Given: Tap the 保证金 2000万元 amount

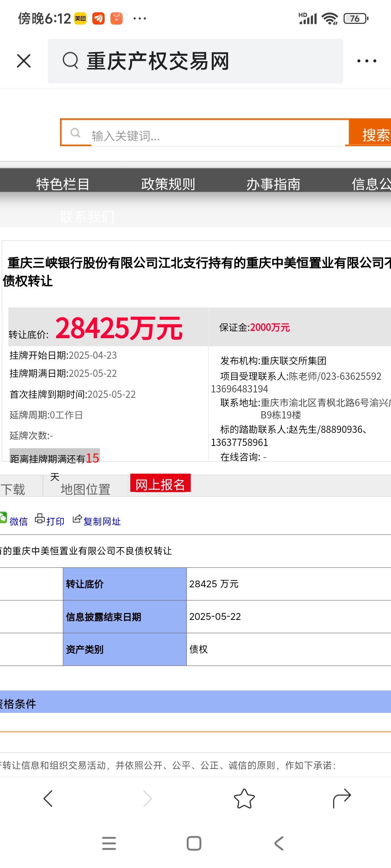Looking at the screenshot, I should pos(255,327).
